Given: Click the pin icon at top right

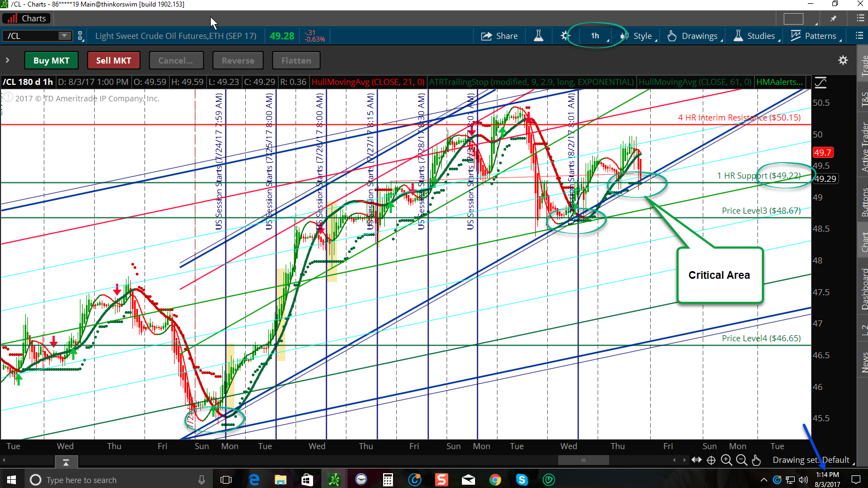Looking at the screenshot, I should pyautogui.click(x=833, y=19).
